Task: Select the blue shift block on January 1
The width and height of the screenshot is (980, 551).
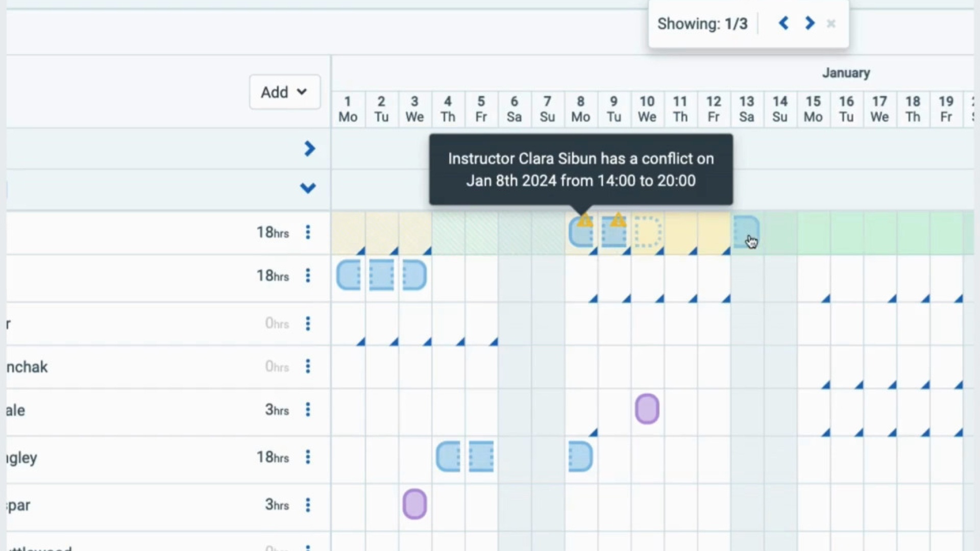Action: [x=349, y=275]
